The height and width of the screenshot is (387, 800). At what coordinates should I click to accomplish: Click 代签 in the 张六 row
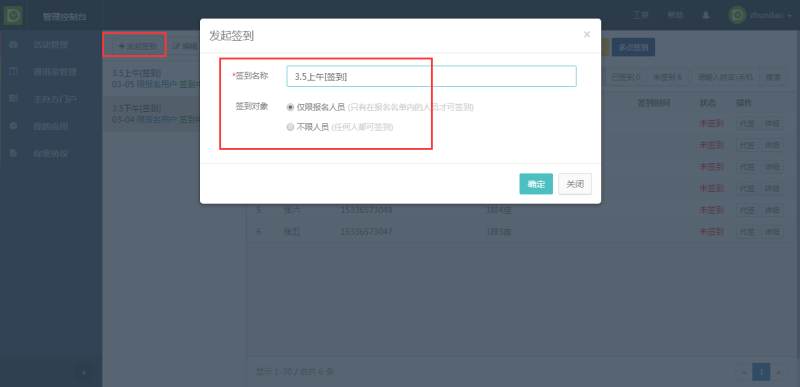[747, 210]
